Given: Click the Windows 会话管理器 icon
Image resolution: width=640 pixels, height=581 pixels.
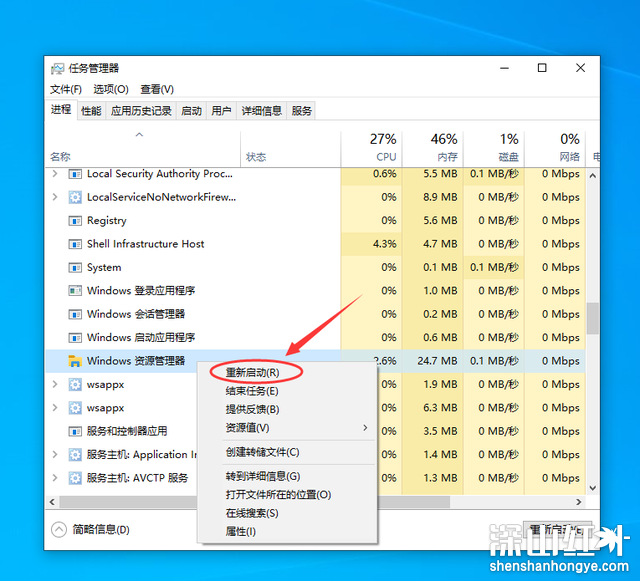Looking at the screenshot, I should tap(75, 314).
